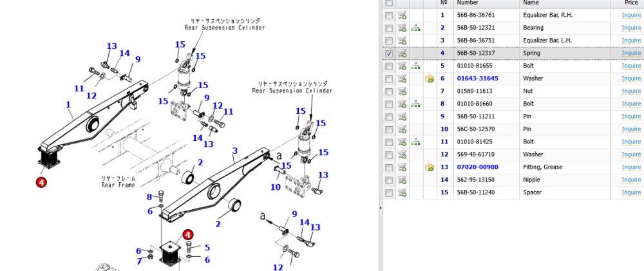Toggle the select-all checkbox in table header
The width and height of the screenshot is (644, 271).
(x=389, y=3)
